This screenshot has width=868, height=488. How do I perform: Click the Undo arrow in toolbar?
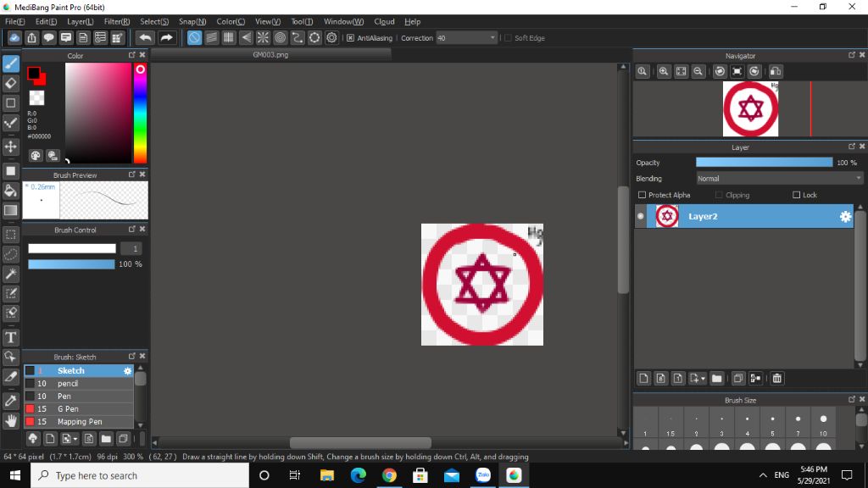tap(146, 37)
